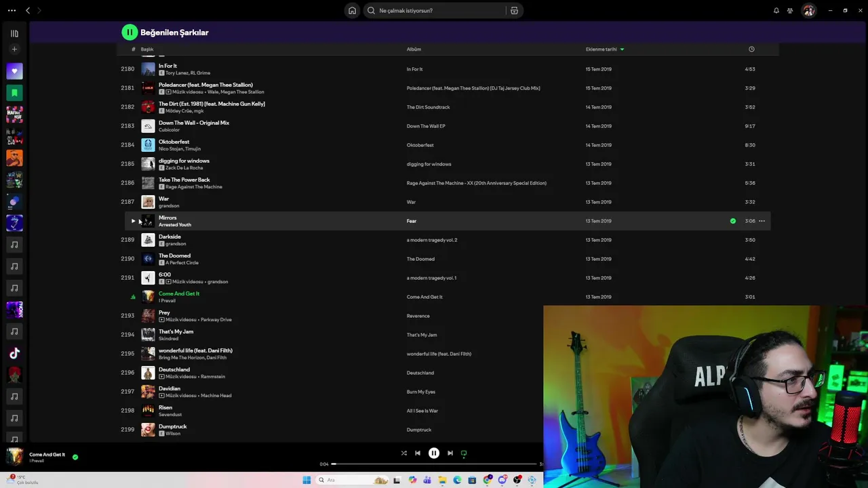Open the green bookmark Your Episodes tile

14,93
